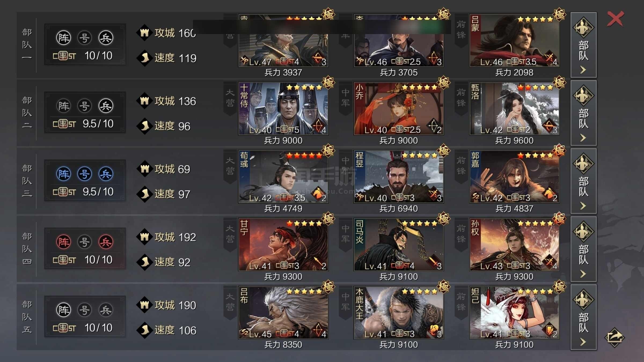The width and height of the screenshot is (644, 362).
Task: Click the 極 badge on 吕布 card
Action: click(x=328, y=287)
